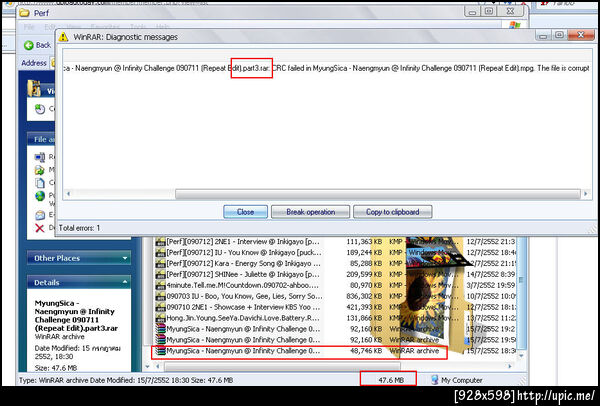This screenshot has height=406, width=600.
Task: Maximize the WinRAR diagnostic messages window
Action: tap(559, 35)
